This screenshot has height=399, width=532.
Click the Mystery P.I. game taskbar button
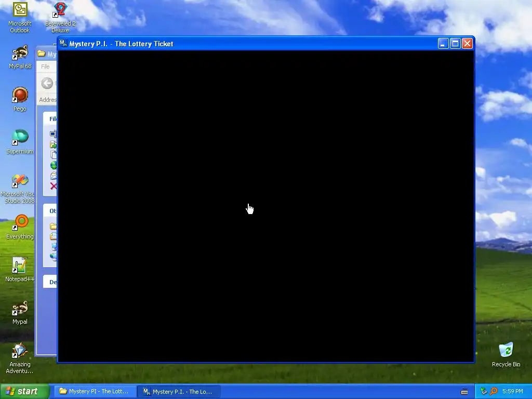(x=179, y=392)
